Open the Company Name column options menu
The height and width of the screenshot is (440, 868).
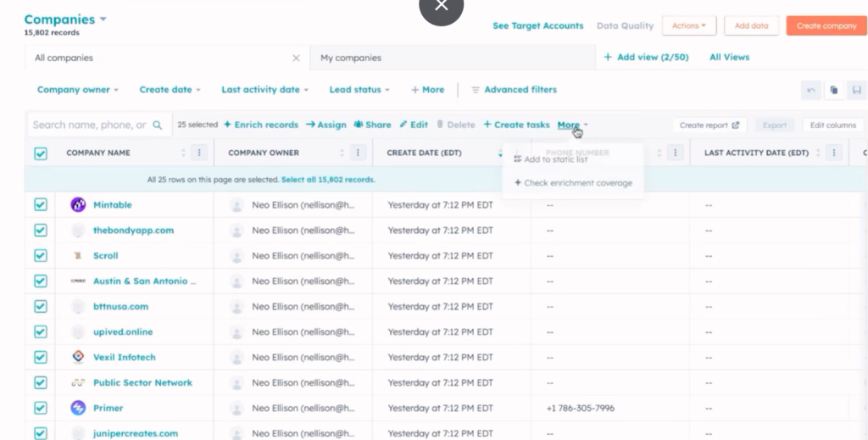199,153
